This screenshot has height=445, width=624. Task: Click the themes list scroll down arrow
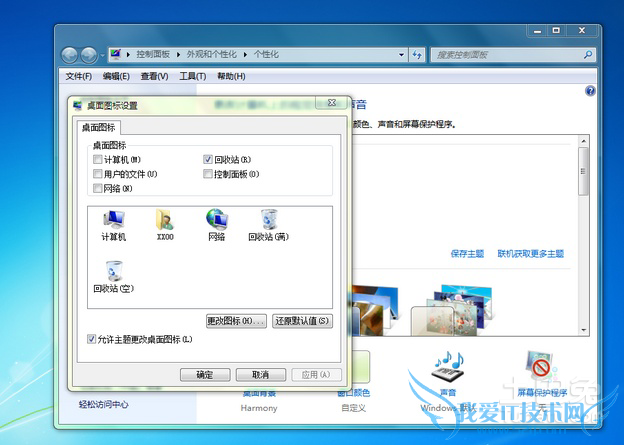click(583, 330)
